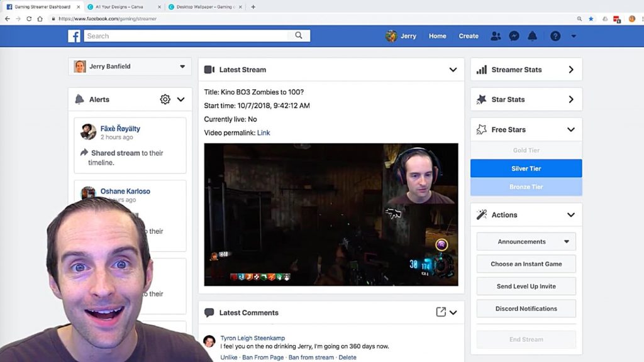Viewport: 644px width, 362px height.
Task: Click the latest stream video thumbnail
Action: pos(331,215)
